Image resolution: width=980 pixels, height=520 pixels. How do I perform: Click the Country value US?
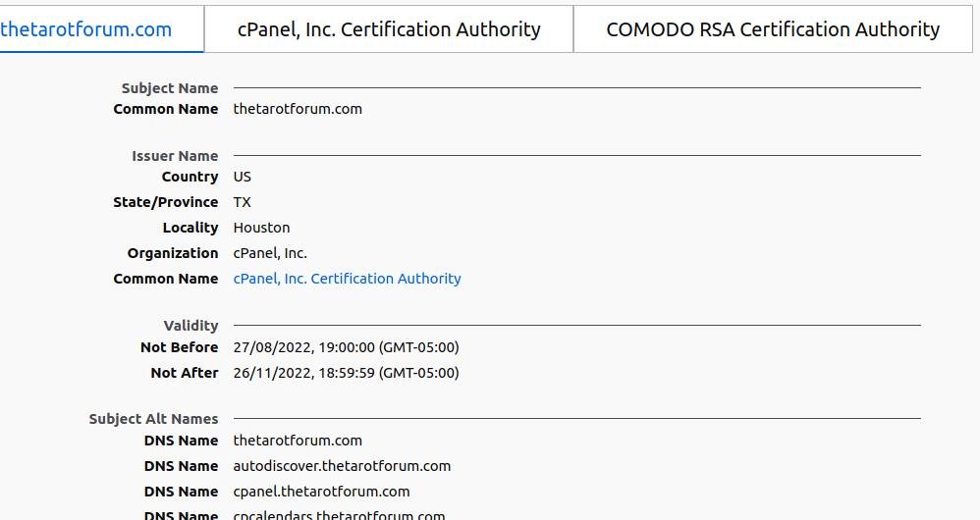[243, 177]
